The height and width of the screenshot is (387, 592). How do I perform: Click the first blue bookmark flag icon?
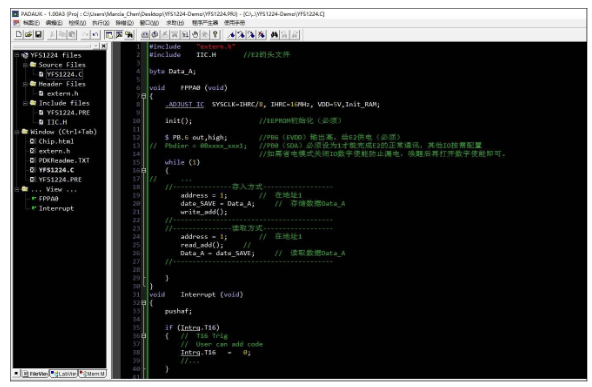click(x=231, y=35)
